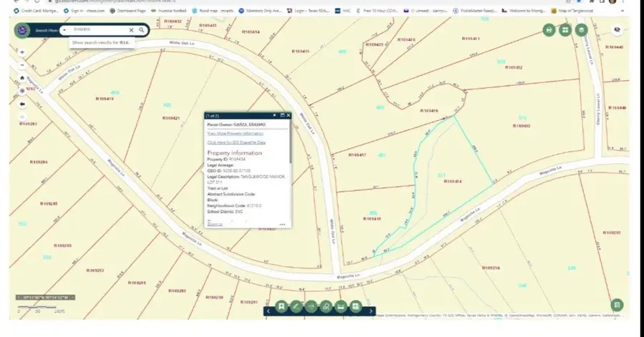The width and height of the screenshot is (644, 337).
Task: Go back to the previous map extent
Action: [22, 104]
